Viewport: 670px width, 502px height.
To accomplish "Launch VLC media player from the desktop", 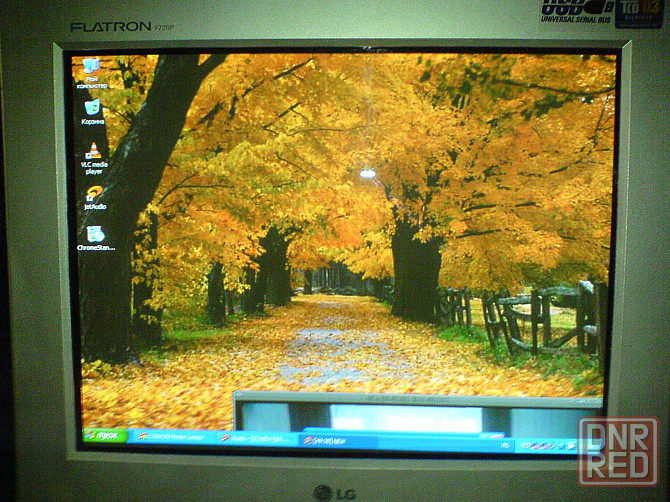I will pyautogui.click(x=94, y=158).
